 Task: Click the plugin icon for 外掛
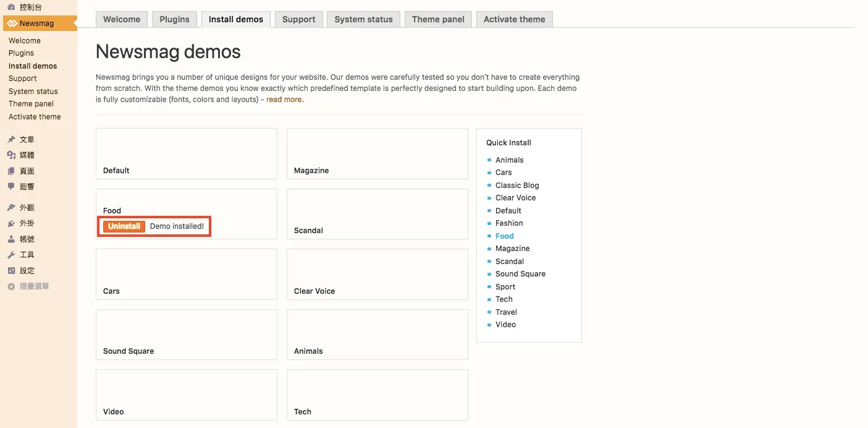pyautogui.click(x=11, y=223)
